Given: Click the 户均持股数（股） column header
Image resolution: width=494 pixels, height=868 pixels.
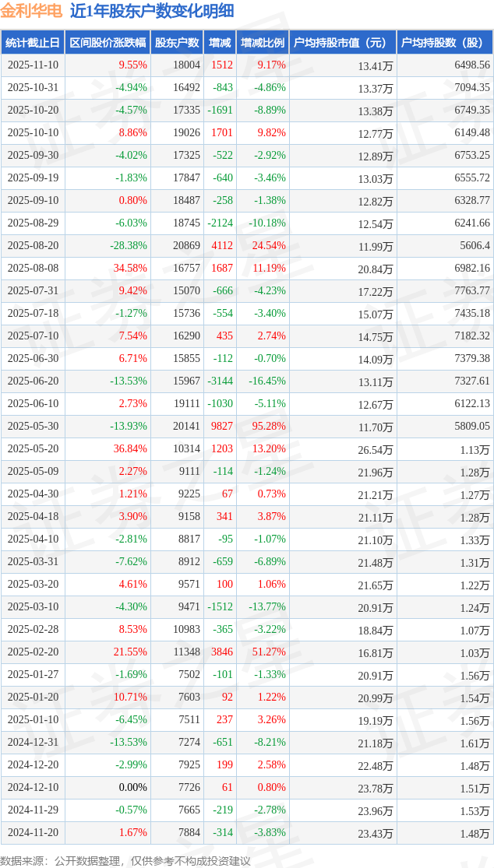Looking at the screenshot, I should click(x=445, y=43).
